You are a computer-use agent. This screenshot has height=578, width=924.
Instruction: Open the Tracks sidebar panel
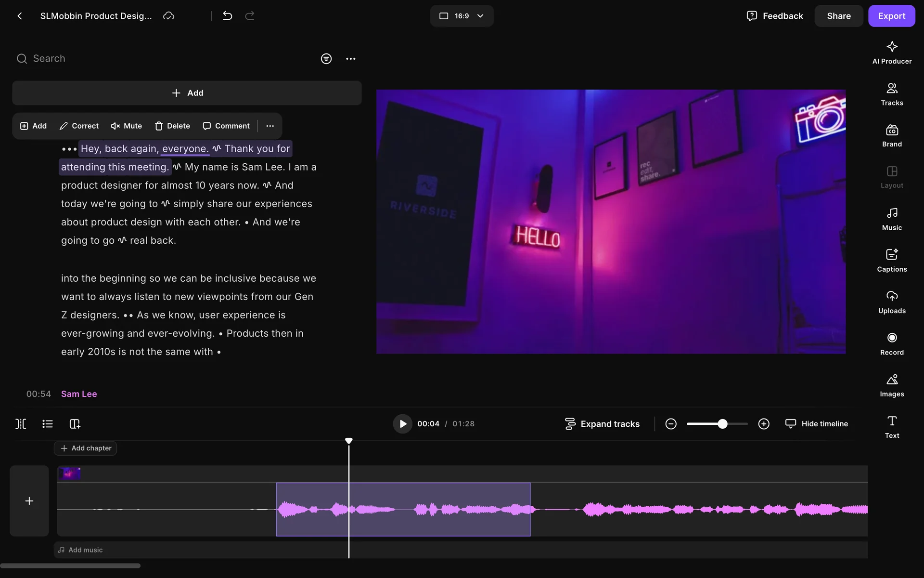(891, 94)
